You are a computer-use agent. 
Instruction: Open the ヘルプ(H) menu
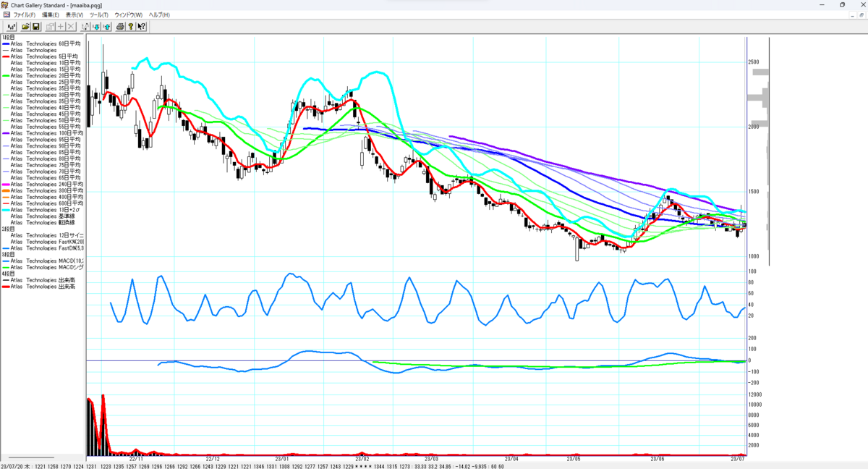point(159,14)
